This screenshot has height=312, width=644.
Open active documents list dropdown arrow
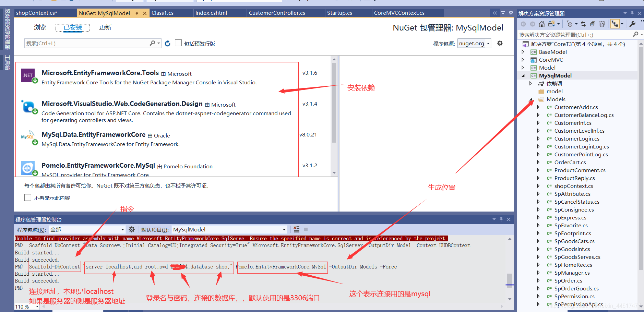(x=503, y=13)
